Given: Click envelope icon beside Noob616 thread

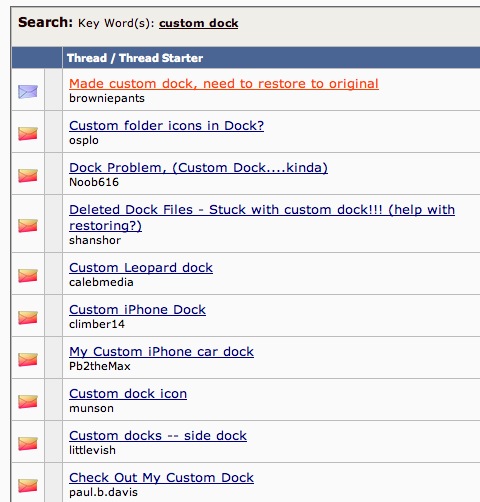Looking at the screenshot, I should coord(28,176).
